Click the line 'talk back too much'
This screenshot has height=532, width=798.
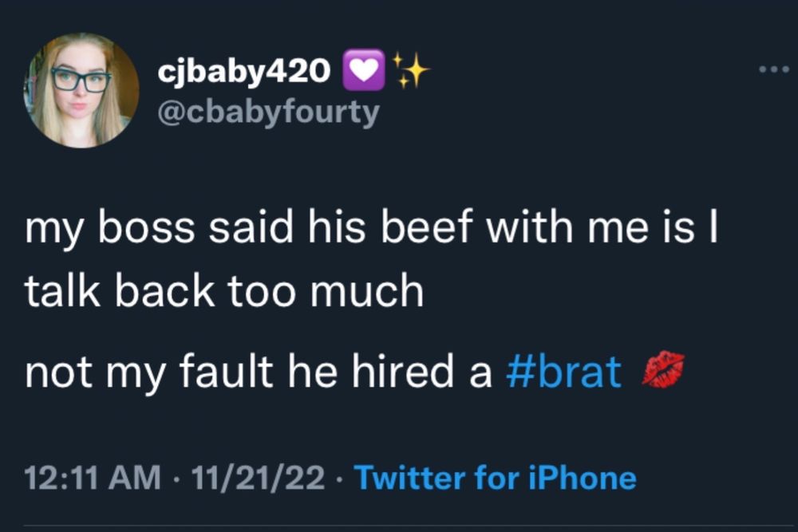(224, 291)
